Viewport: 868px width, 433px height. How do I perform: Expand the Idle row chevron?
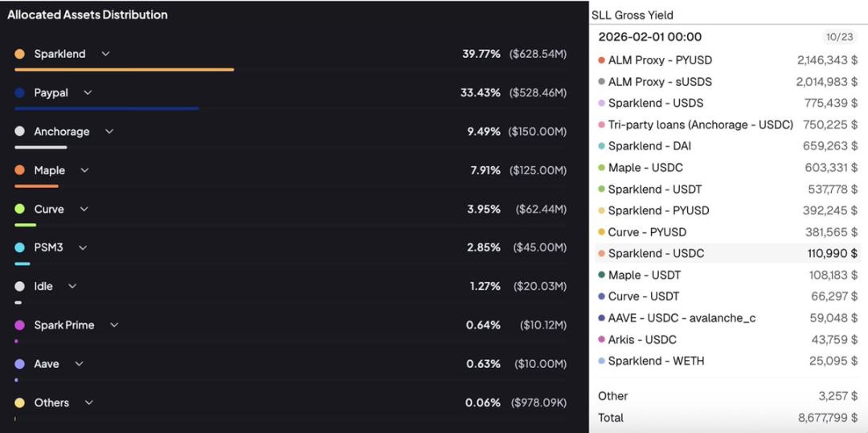tap(72, 286)
